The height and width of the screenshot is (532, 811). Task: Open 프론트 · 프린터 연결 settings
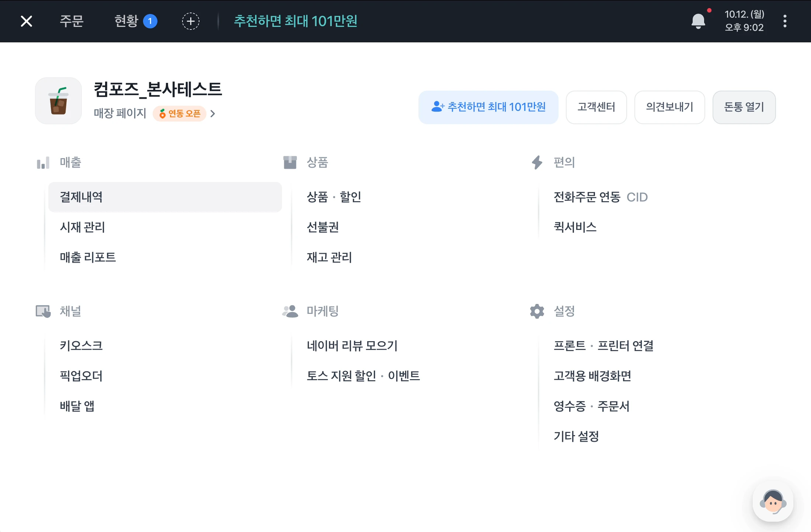pos(603,346)
